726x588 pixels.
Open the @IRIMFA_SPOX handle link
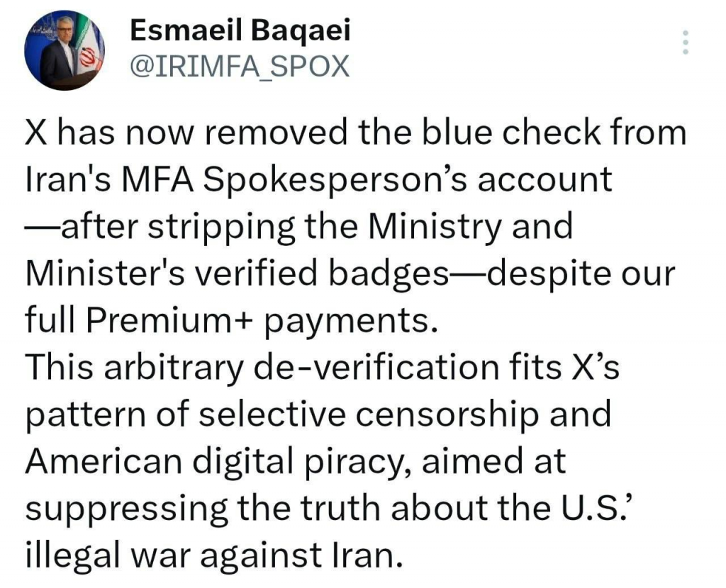pos(240,66)
